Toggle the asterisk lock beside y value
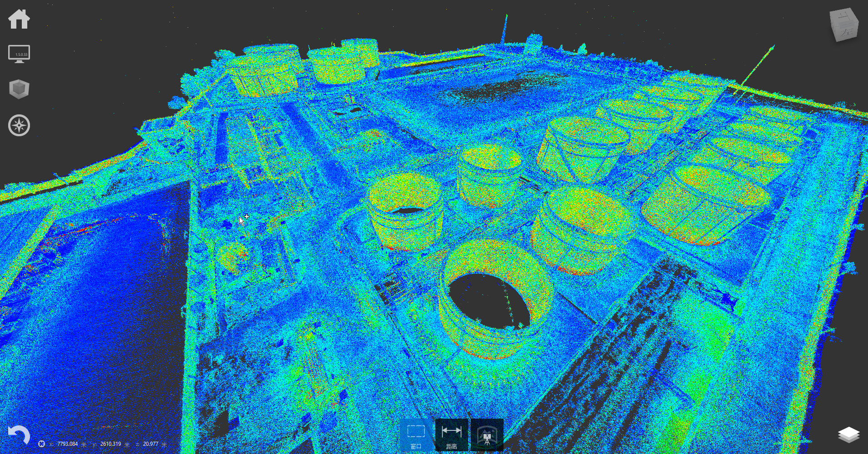Image resolution: width=868 pixels, height=454 pixels. [x=127, y=444]
